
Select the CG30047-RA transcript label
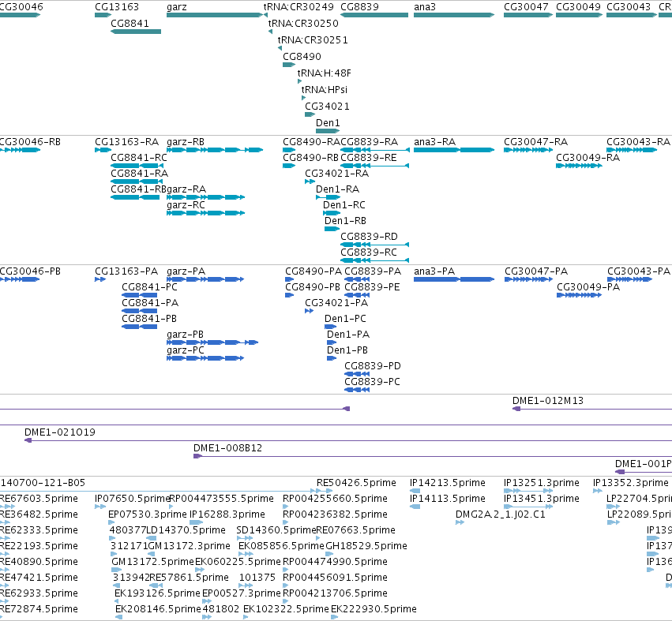pyautogui.click(x=535, y=142)
